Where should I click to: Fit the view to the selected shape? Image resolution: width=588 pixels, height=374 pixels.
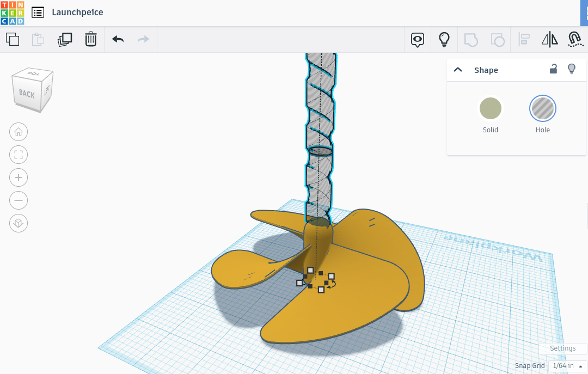[x=19, y=155]
